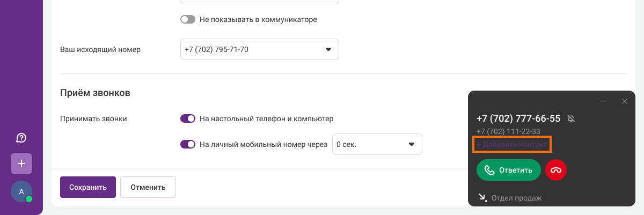This screenshot has height=215, width=644.
Task: Disable 'На настольный телефон и компьютер' toggle
Action: (188, 118)
